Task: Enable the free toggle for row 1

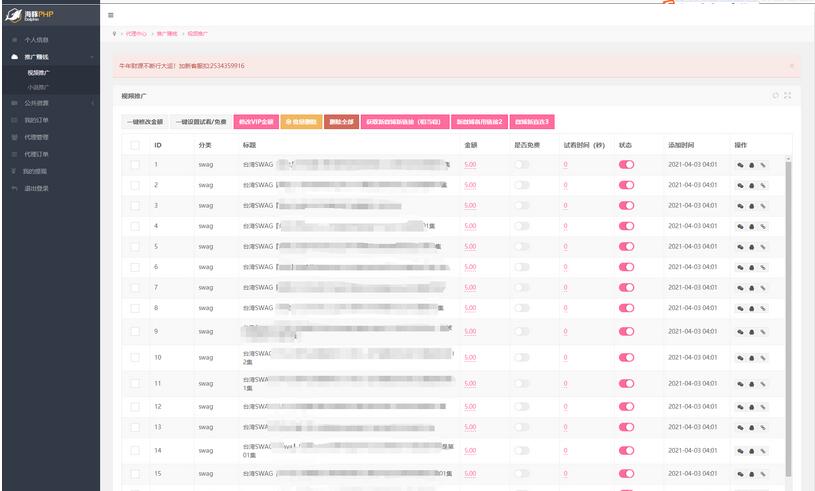Action: tap(522, 165)
